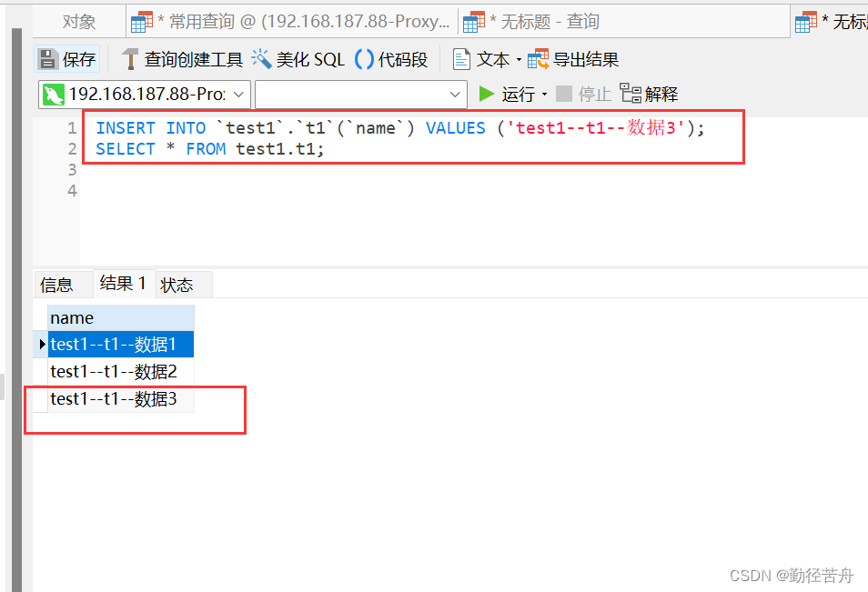Select the row test1--t1--数据3
868x592 pixels.
click(x=121, y=398)
